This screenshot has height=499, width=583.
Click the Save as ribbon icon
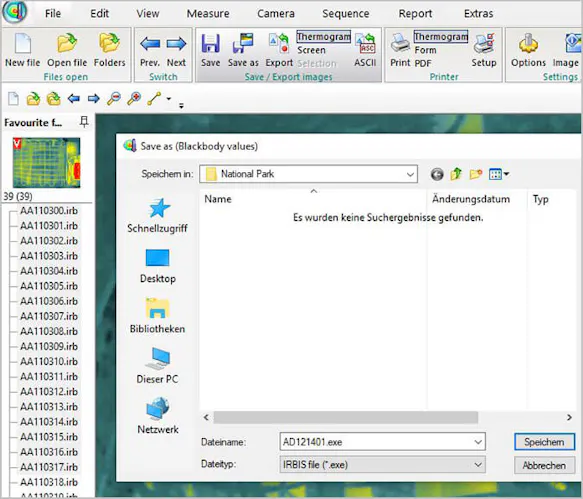pos(243,50)
